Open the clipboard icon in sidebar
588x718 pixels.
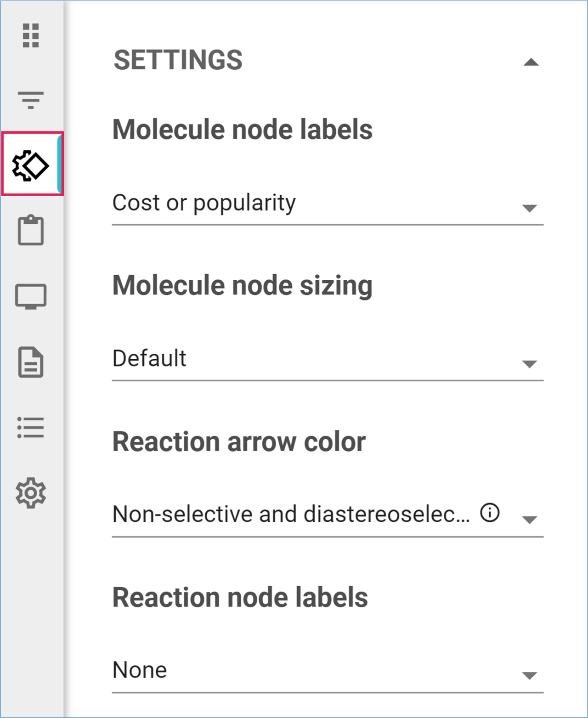pos(31,230)
